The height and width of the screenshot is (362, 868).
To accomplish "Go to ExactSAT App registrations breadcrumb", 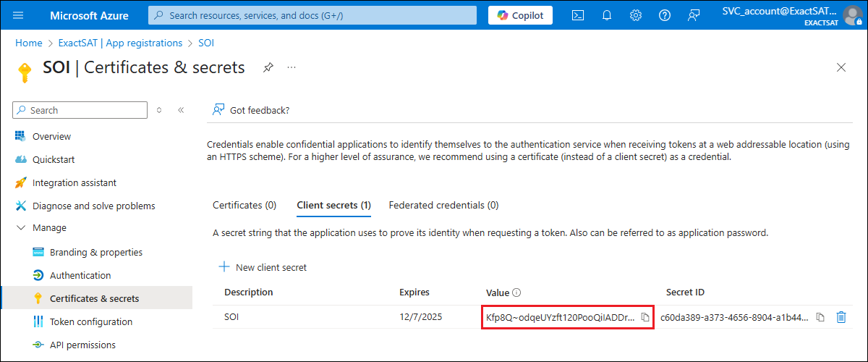I will (x=120, y=43).
